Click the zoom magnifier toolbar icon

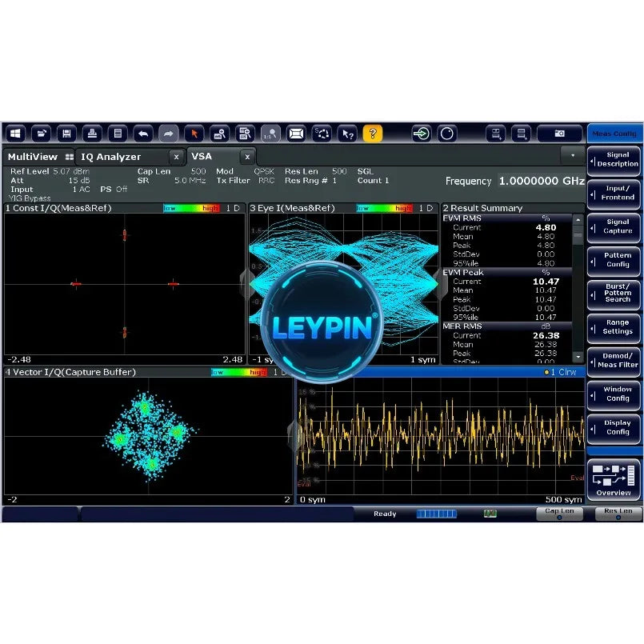click(220, 134)
